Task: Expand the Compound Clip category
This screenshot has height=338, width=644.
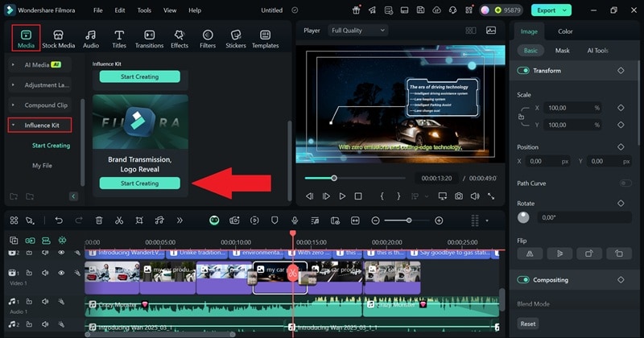Action: point(13,105)
